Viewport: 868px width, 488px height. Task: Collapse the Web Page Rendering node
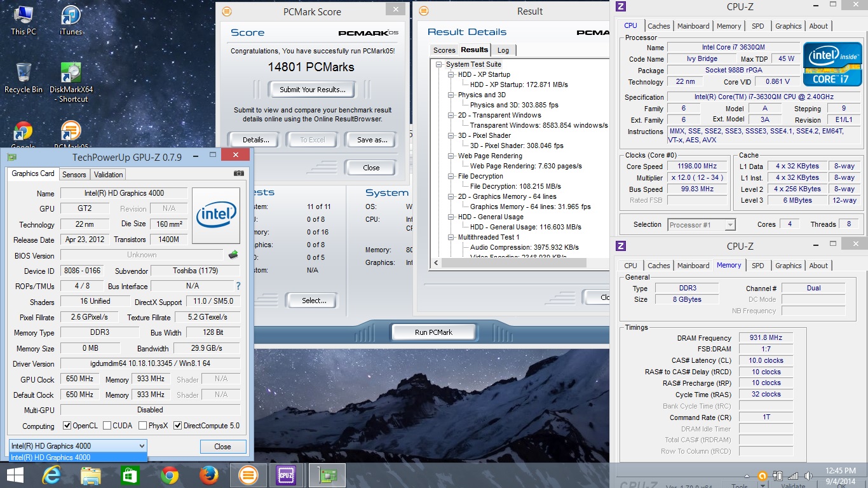[451, 156]
